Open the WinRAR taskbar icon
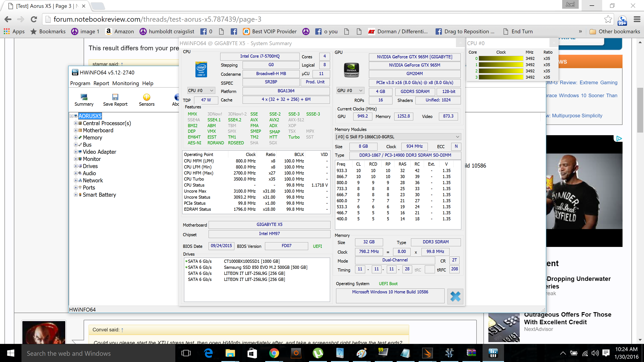The image size is (644, 362). (471, 353)
